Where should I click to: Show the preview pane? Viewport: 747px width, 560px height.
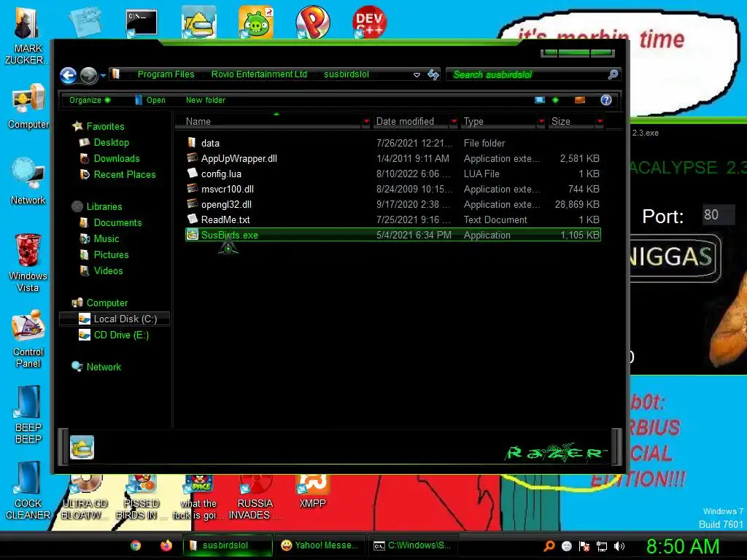click(580, 100)
